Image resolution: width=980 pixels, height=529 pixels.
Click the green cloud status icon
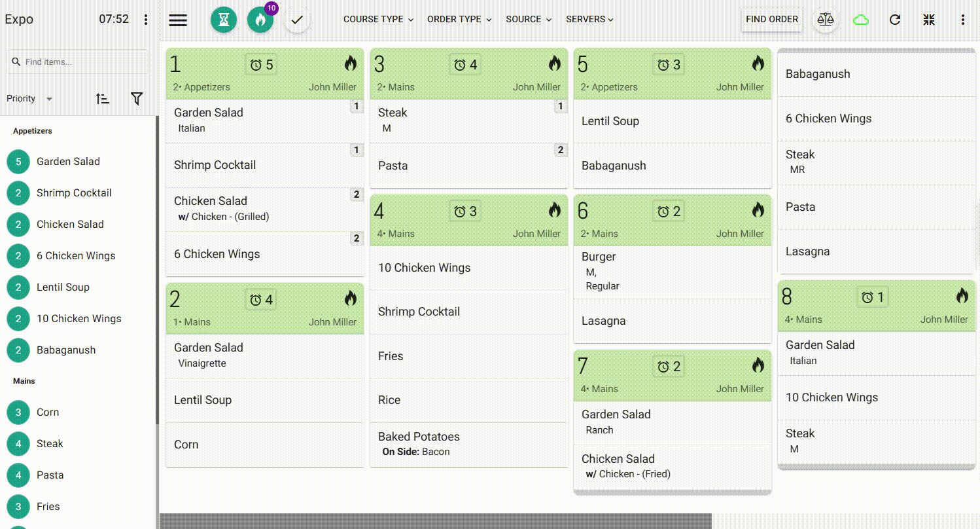click(x=861, y=20)
